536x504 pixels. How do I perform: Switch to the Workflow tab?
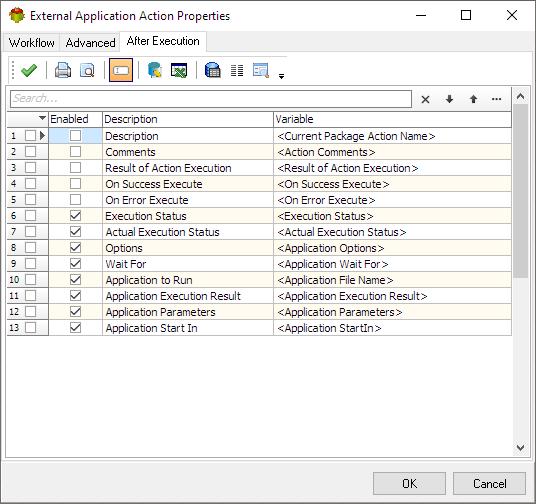31,43
